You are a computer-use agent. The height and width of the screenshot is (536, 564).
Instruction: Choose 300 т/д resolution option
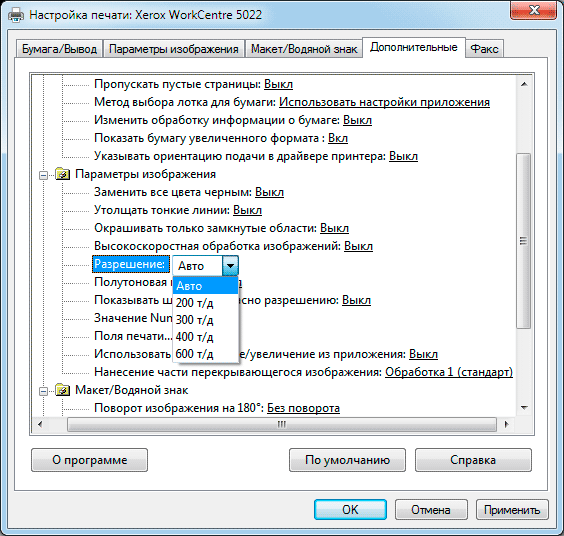205,320
